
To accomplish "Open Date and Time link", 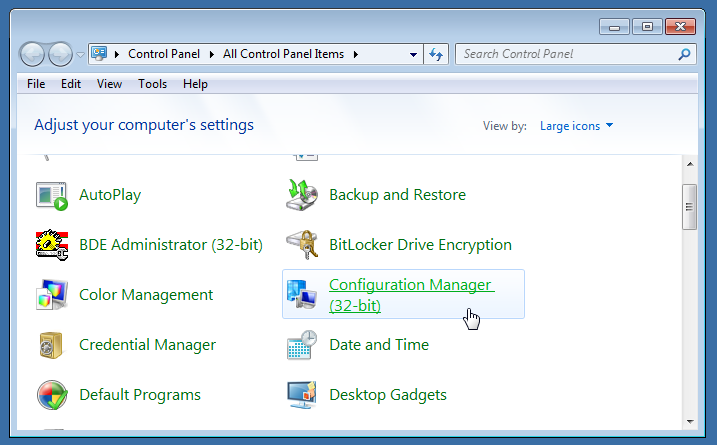I will [x=379, y=344].
